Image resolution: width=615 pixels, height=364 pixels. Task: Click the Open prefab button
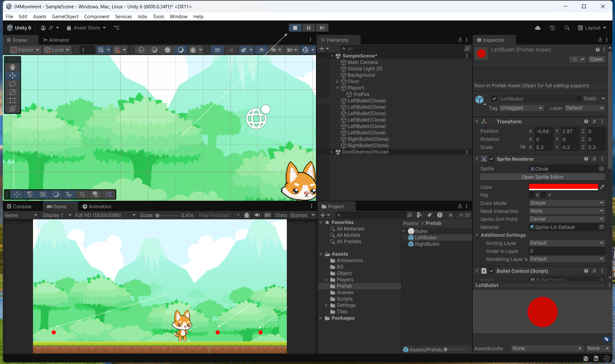(x=596, y=59)
